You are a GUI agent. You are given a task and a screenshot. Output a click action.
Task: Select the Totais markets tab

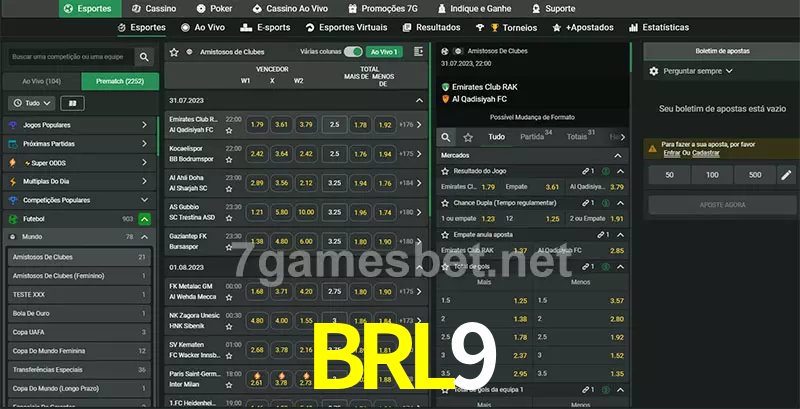(581, 137)
